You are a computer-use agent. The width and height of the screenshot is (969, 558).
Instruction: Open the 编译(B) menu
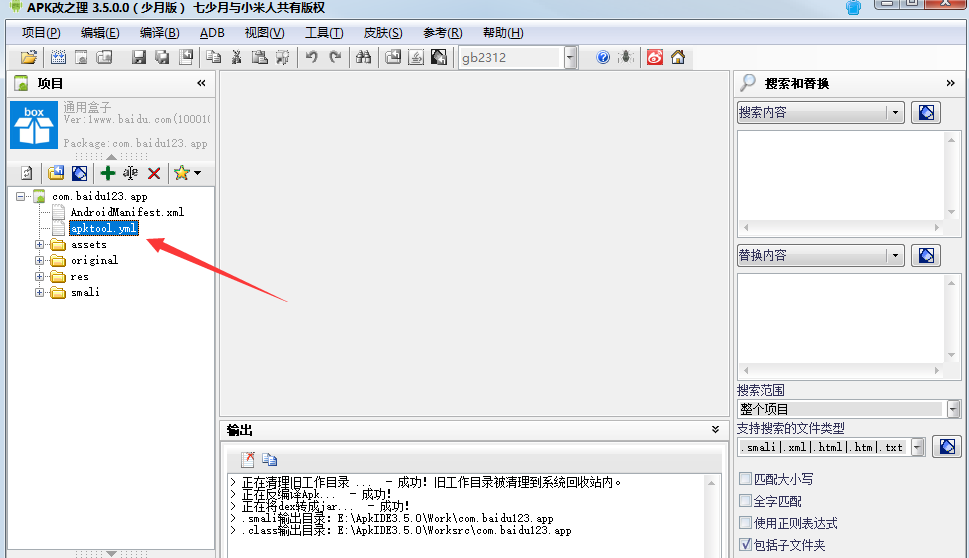tap(159, 33)
